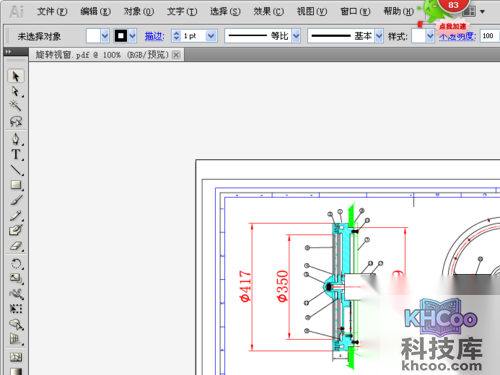Click the black stroke color swatch

click(x=121, y=36)
